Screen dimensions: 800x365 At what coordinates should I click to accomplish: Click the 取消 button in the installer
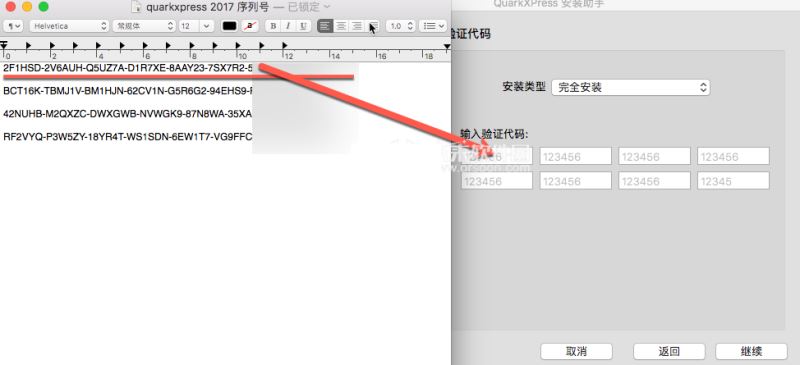[576, 351]
